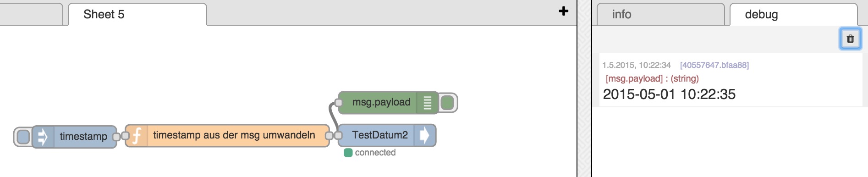Click the inject arrow icon on timestamp node

43,137
